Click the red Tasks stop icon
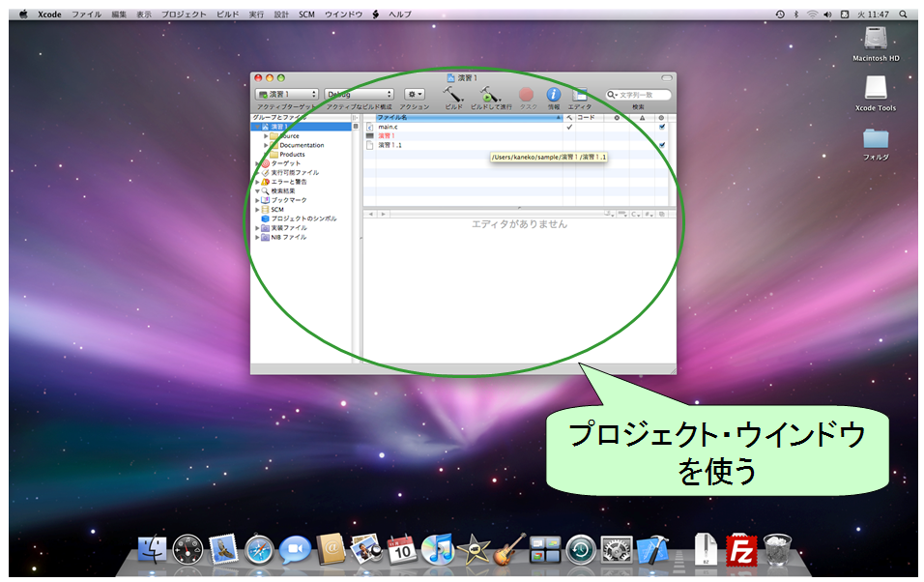 (x=527, y=94)
